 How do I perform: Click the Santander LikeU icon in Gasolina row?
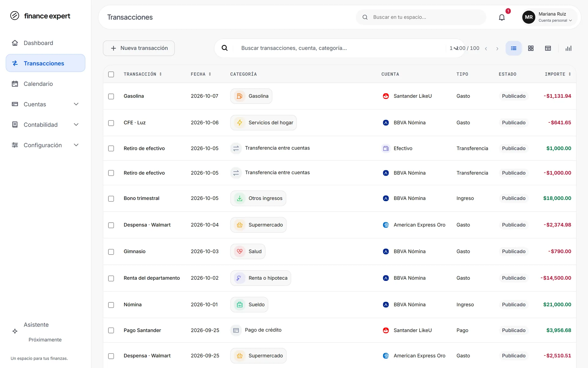386,96
